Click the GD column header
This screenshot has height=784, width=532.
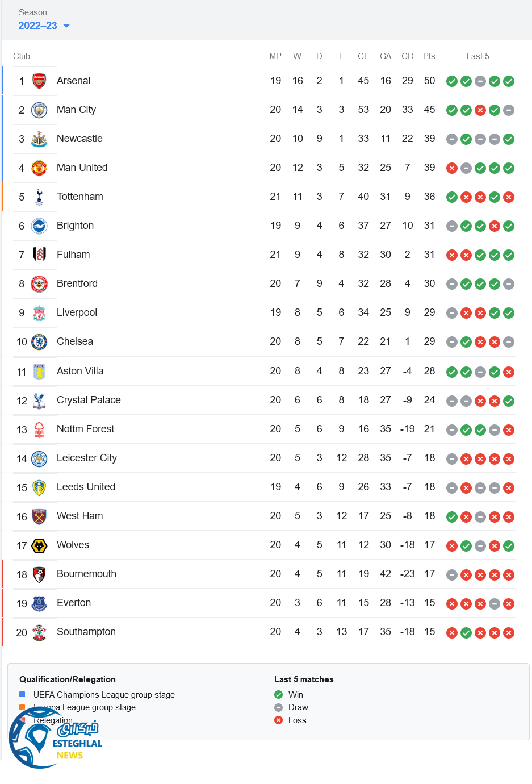(x=407, y=56)
